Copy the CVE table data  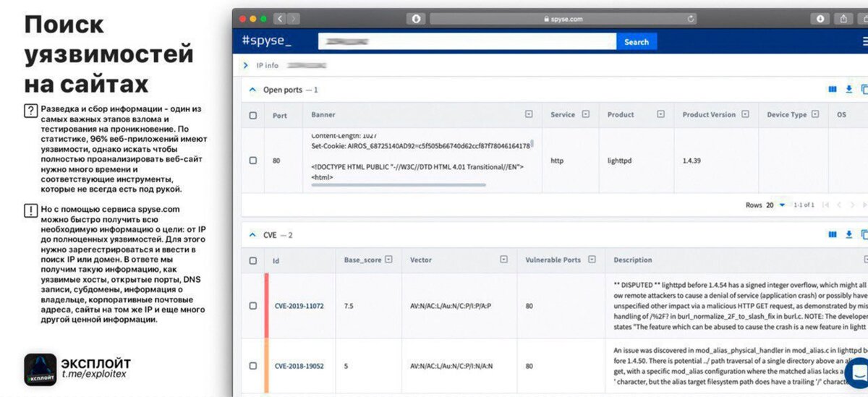[864, 235]
